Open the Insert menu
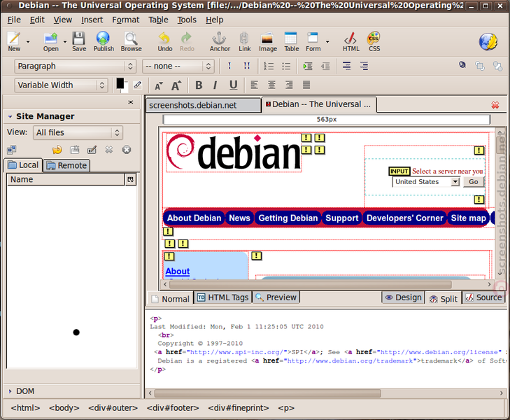This screenshot has width=510, height=420. pos(92,20)
